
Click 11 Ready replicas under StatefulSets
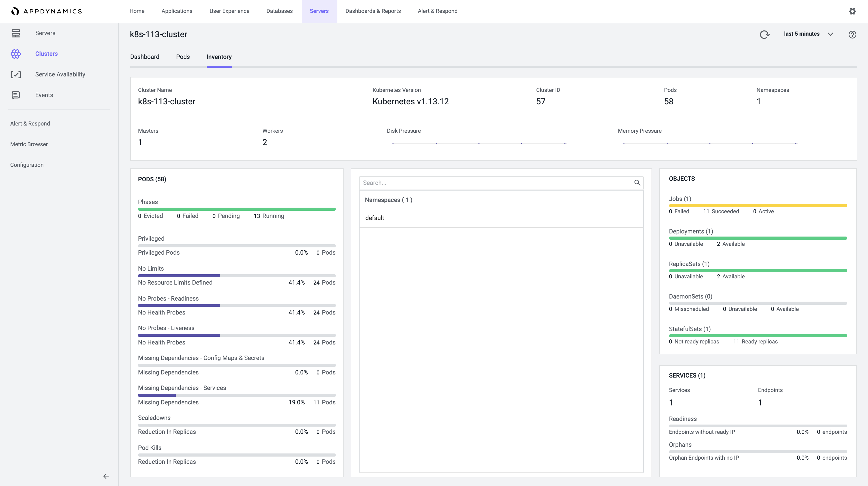[755, 341]
